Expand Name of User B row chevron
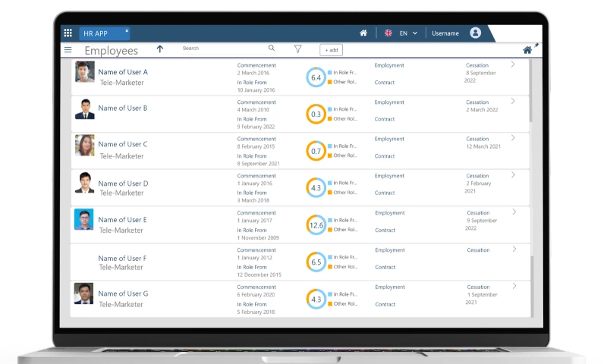Image resolution: width=607 pixels, height=364 pixels. click(513, 101)
